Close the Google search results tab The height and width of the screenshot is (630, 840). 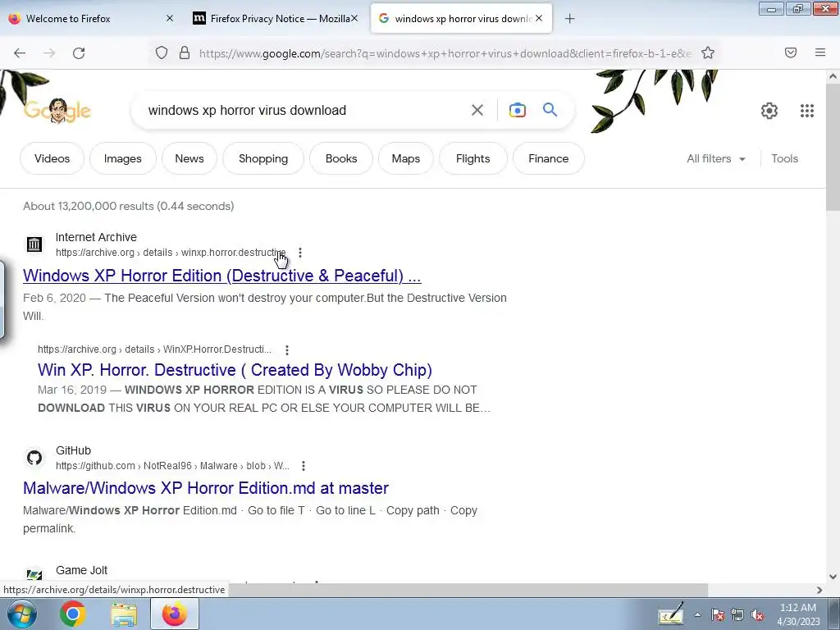click(539, 18)
